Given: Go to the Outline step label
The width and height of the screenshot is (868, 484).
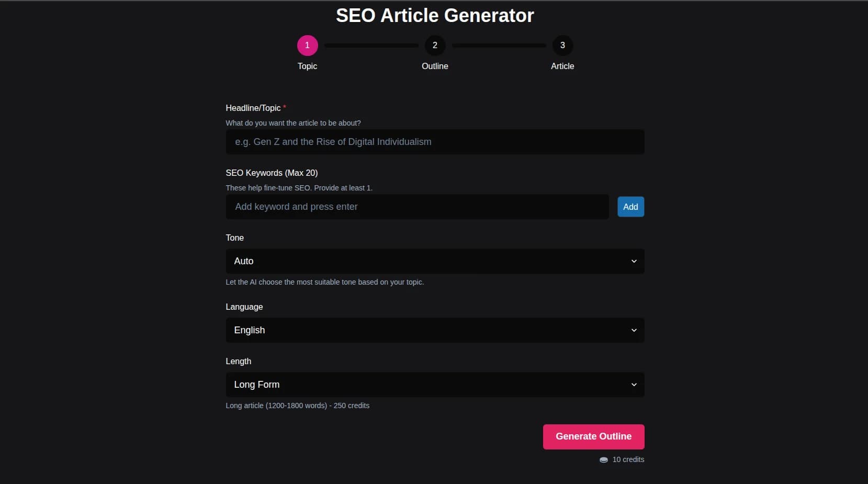Looking at the screenshot, I should point(435,66).
